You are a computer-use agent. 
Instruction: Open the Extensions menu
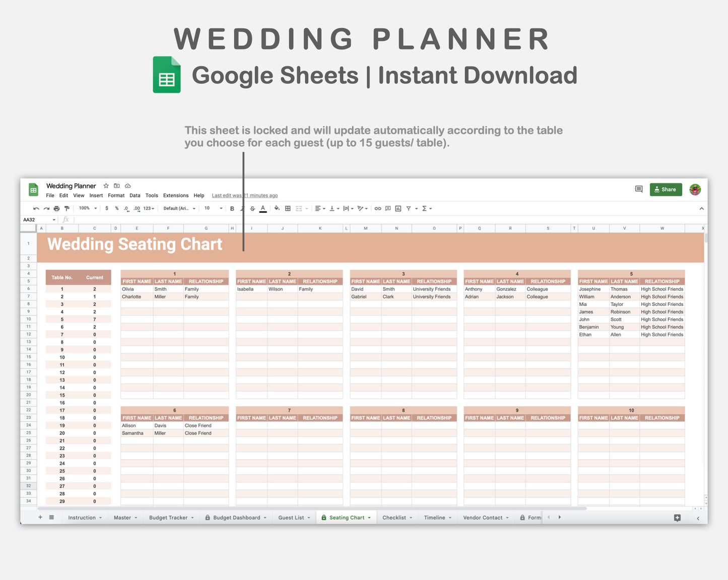pos(175,195)
